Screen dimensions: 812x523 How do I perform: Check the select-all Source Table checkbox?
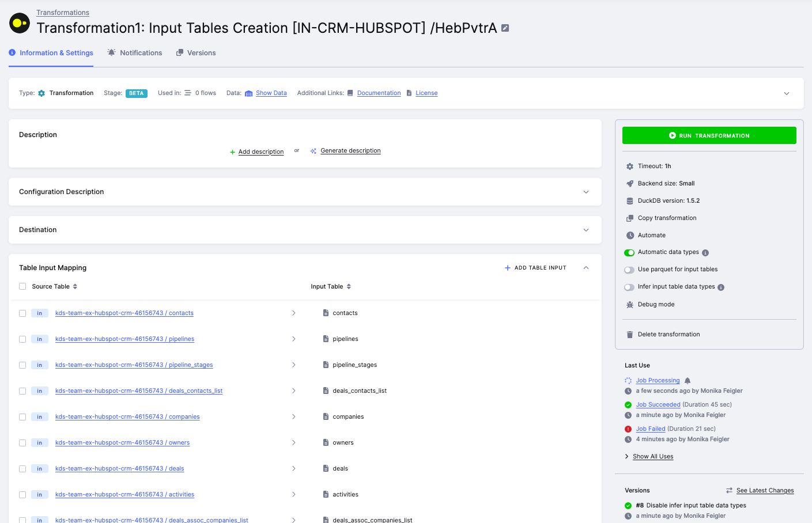pyautogui.click(x=22, y=286)
